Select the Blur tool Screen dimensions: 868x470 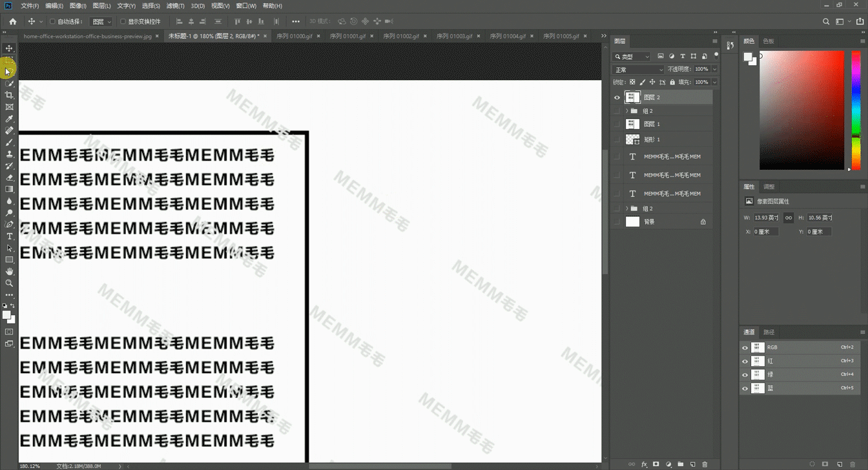click(9, 201)
